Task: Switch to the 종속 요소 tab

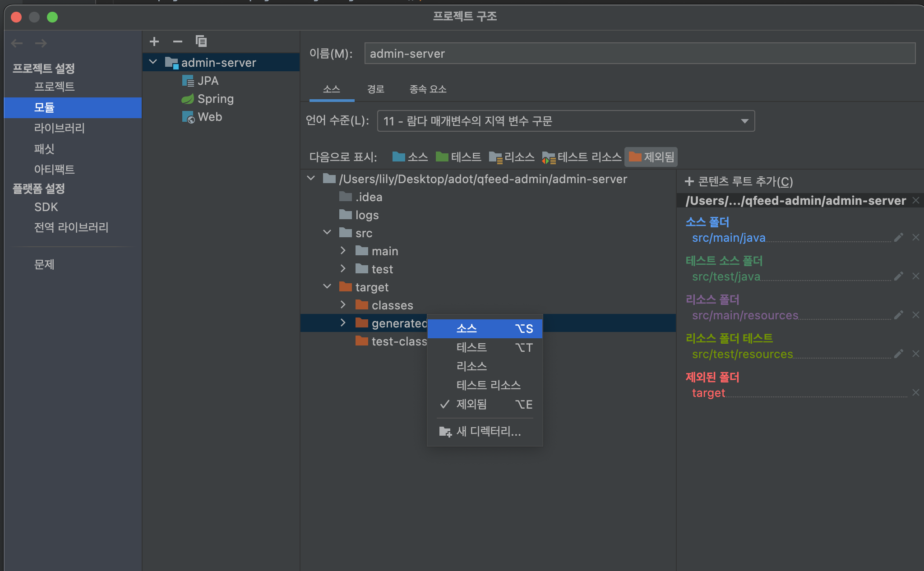Action: pyautogui.click(x=428, y=89)
